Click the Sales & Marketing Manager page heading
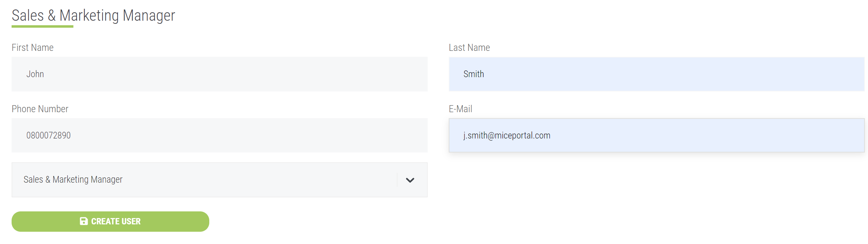Screen dimensions: 868x244 coord(93,15)
